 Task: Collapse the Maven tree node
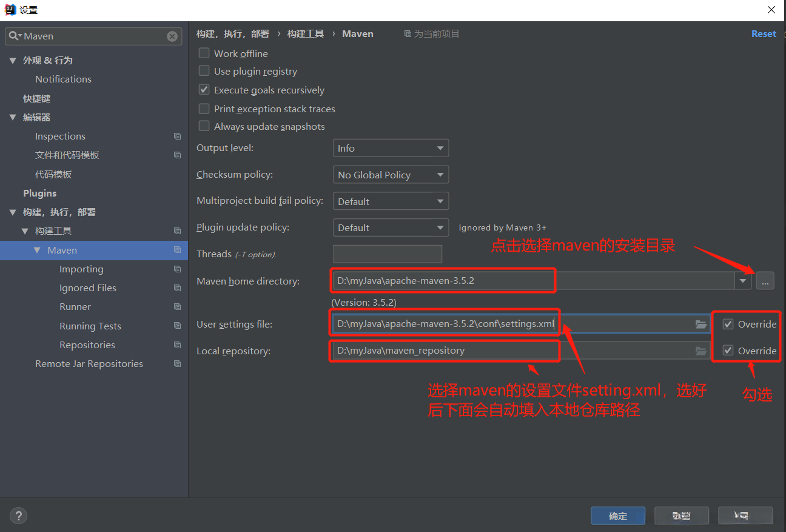click(37, 250)
